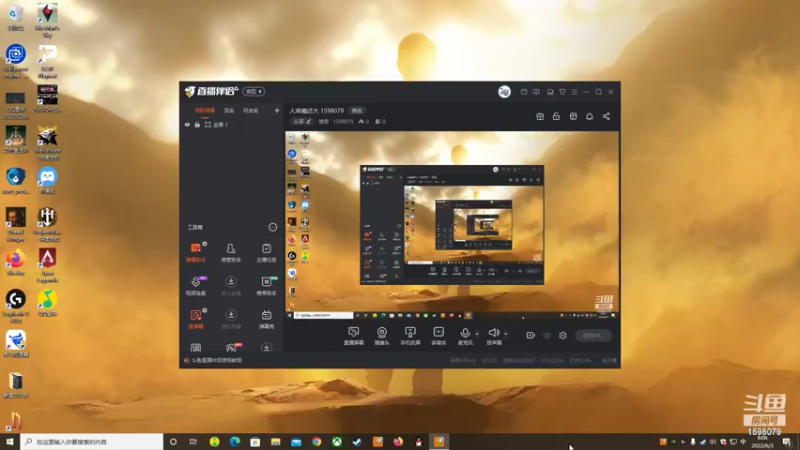The width and height of the screenshot is (800, 450).
Task: Click the share icon in room header
Action: 606,116
